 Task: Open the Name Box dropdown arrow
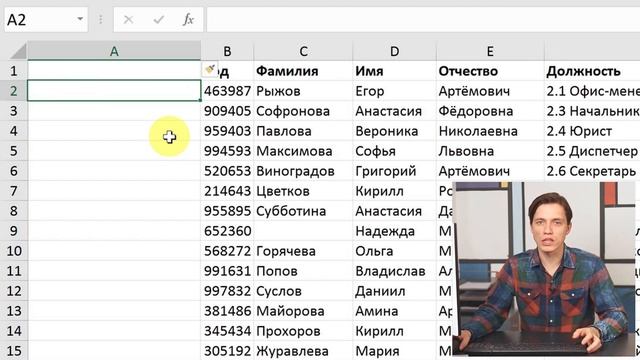coord(80,19)
